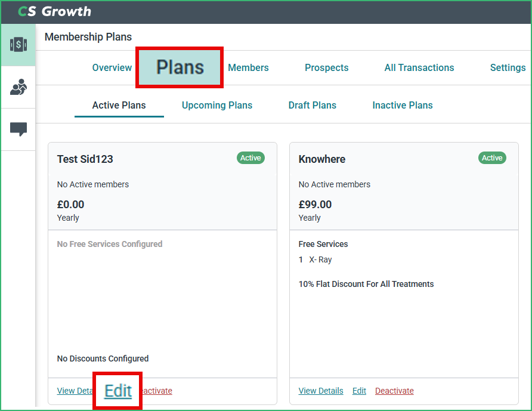View Inactive Plans

(x=402, y=104)
